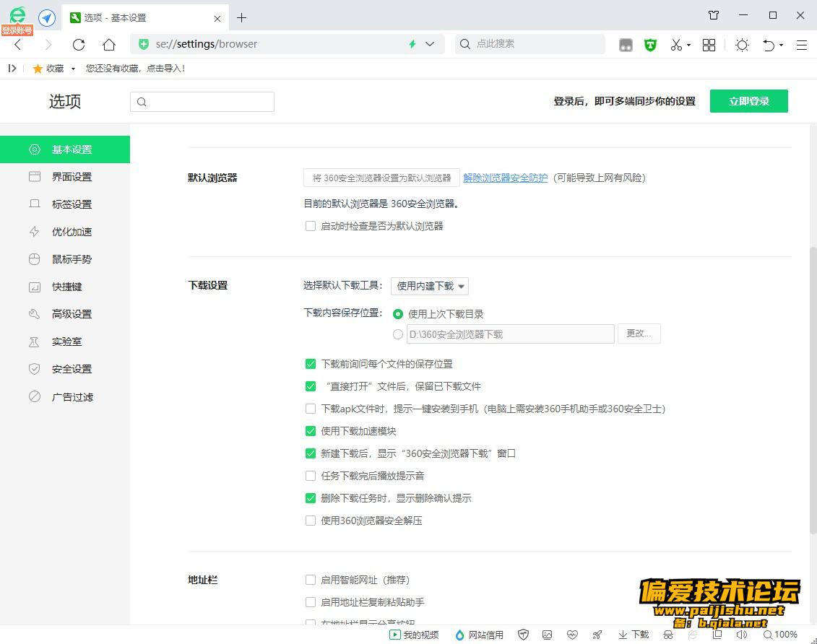The image size is (817, 644).
Task: Click the blue paper-plane icon beside the tab
Action: 47,18
